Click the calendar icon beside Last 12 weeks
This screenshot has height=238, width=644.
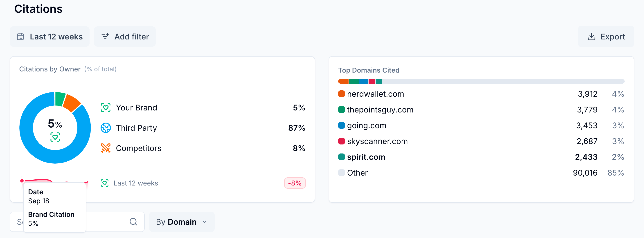pyautogui.click(x=20, y=37)
